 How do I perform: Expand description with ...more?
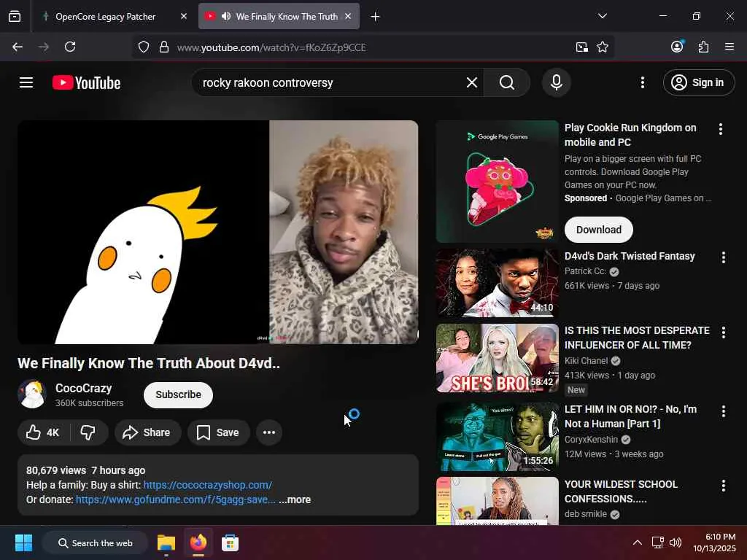pyautogui.click(x=295, y=499)
